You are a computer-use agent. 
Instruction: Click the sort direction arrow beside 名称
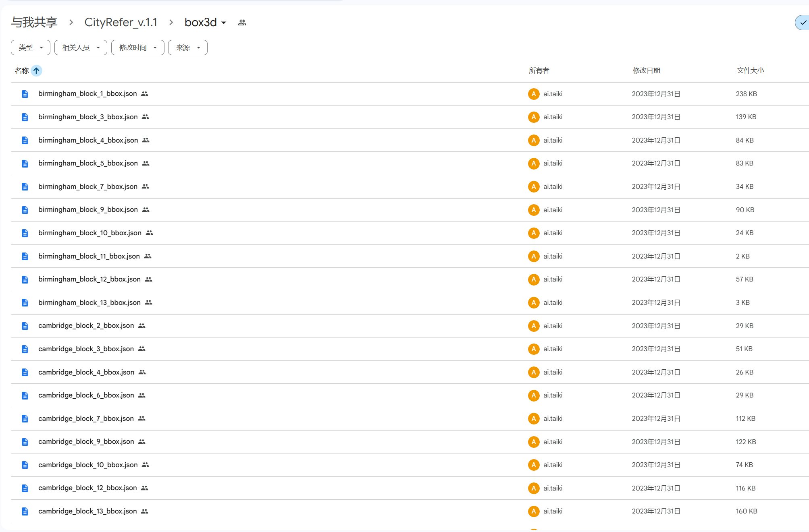pyautogui.click(x=36, y=71)
